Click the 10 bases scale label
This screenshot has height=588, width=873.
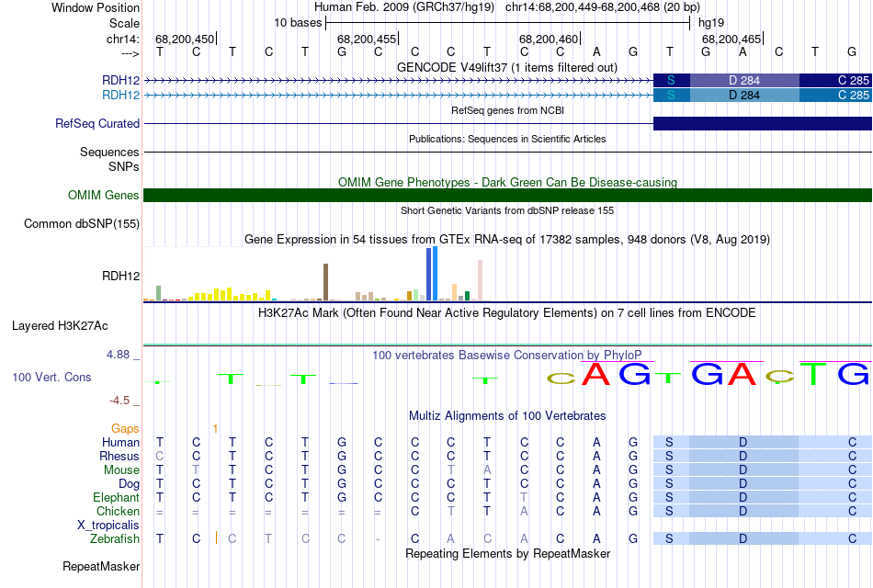[x=298, y=23]
